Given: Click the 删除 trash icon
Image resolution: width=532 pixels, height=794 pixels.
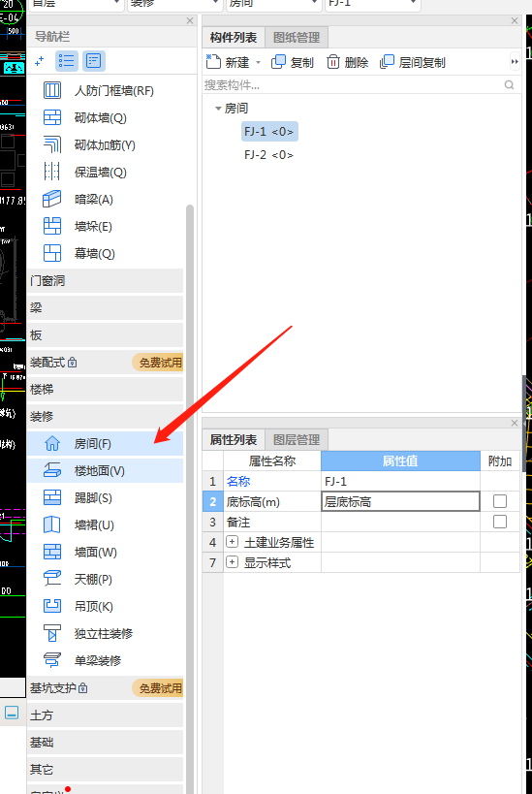Looking at the screenshot, I should pyautogui.click(x=332, y=62).
